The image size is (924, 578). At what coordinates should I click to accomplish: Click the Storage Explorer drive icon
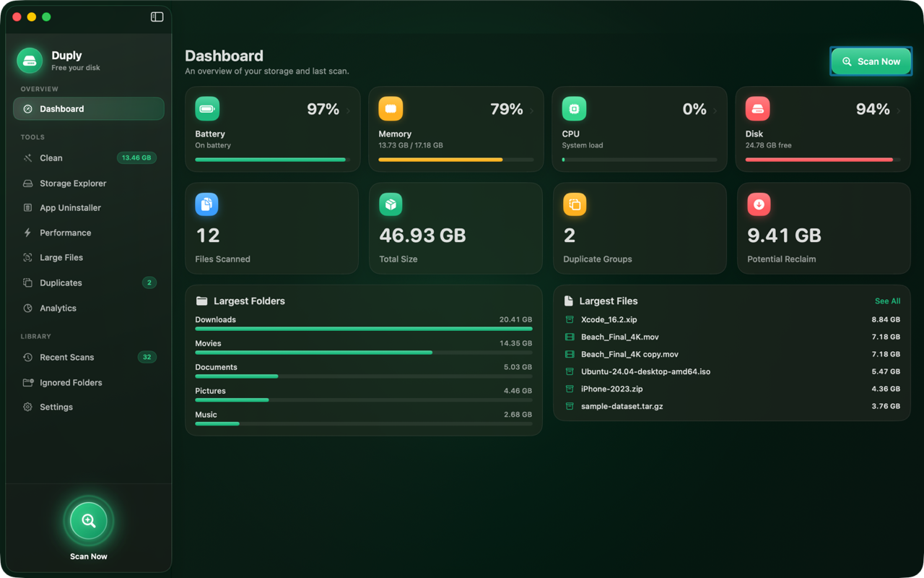click(x=27, y=184)
